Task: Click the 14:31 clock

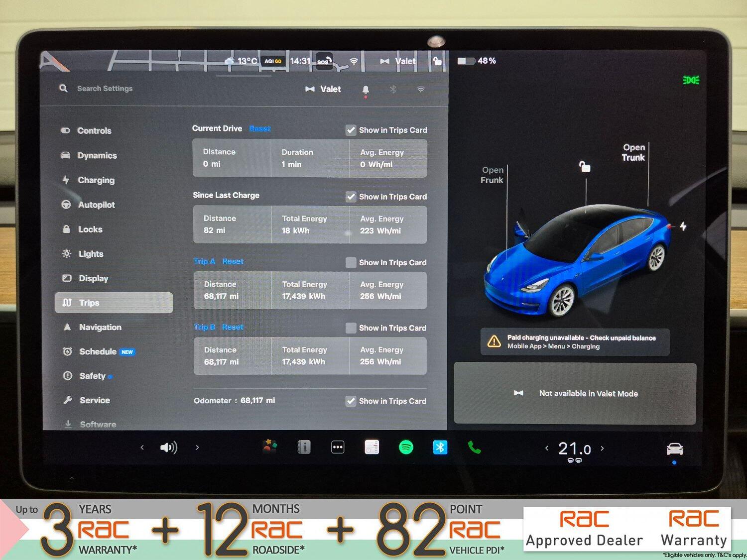Action: (x=300, y=61)
